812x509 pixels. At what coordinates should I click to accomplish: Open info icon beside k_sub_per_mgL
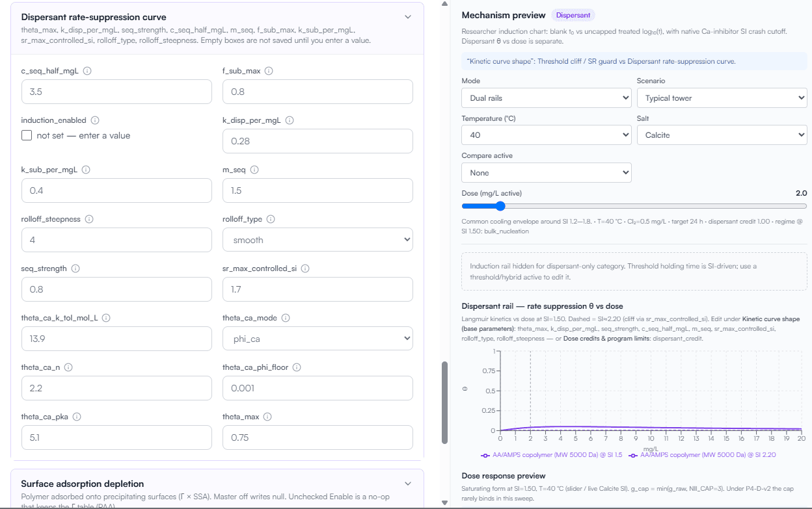(86, 170)
